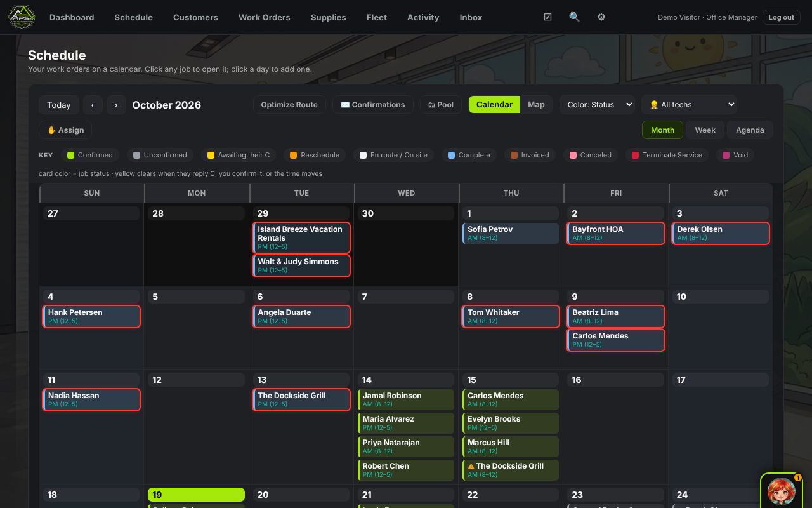Screen dimensions: 812x508
Task: Switch to Calendar view
Action: (494, 105)
